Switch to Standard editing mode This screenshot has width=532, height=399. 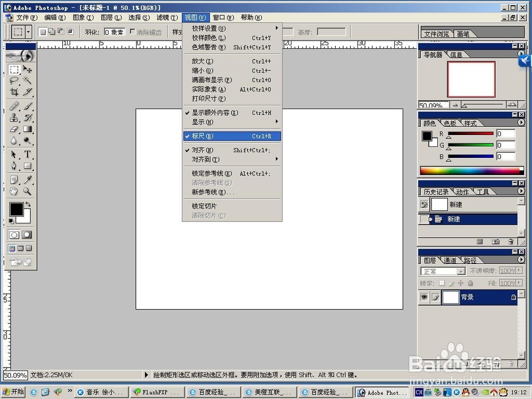coord(14,235)
